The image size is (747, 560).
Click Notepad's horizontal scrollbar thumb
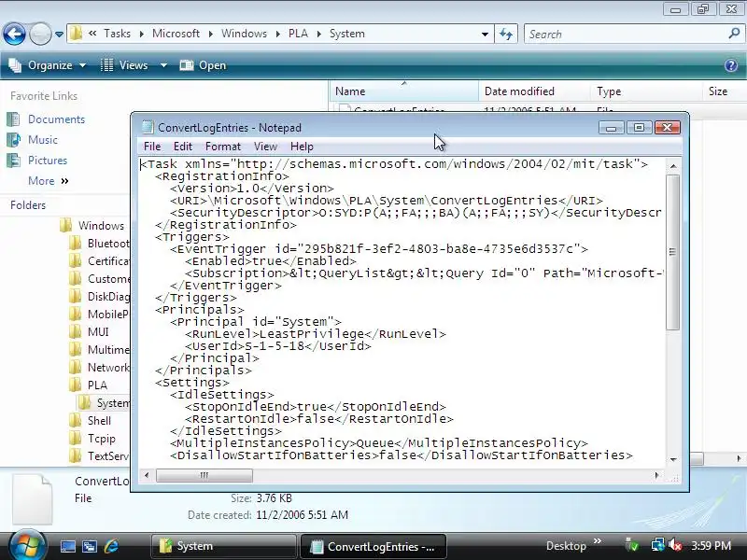pyautogui.click(x=204, y=475)
